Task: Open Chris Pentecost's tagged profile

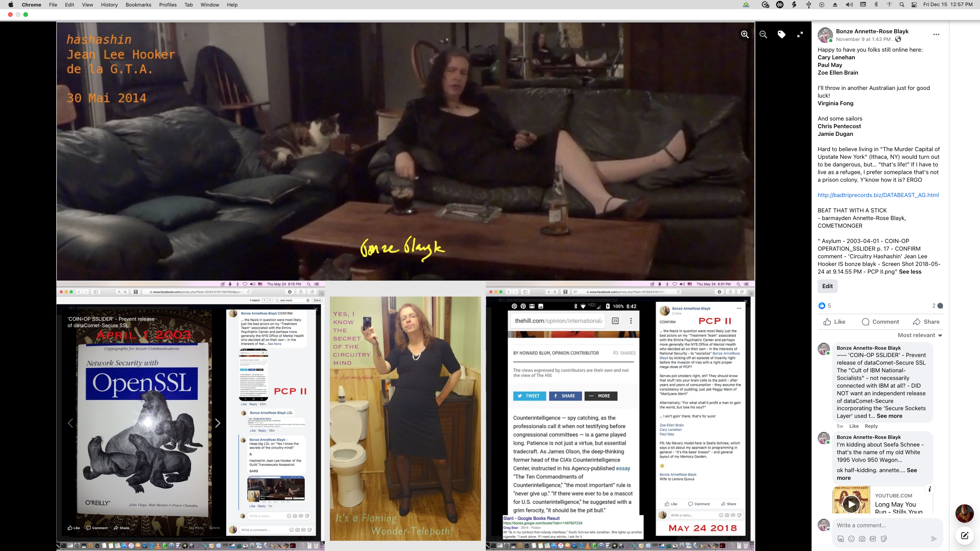Action: point(839,126)
